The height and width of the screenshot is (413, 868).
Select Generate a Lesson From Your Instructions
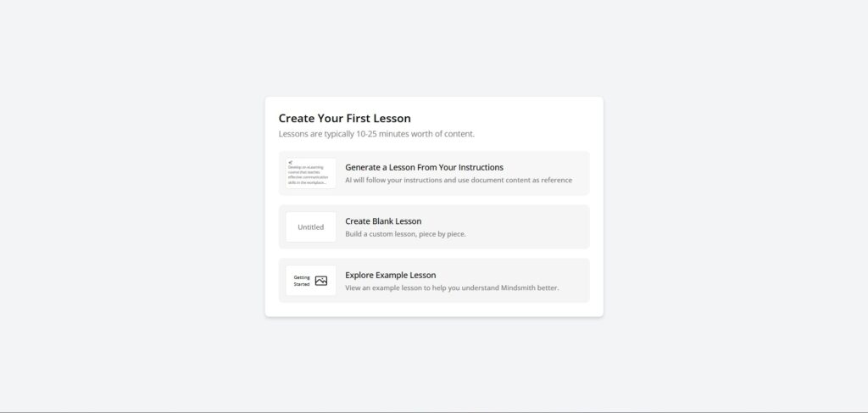(x=424, y=167)
